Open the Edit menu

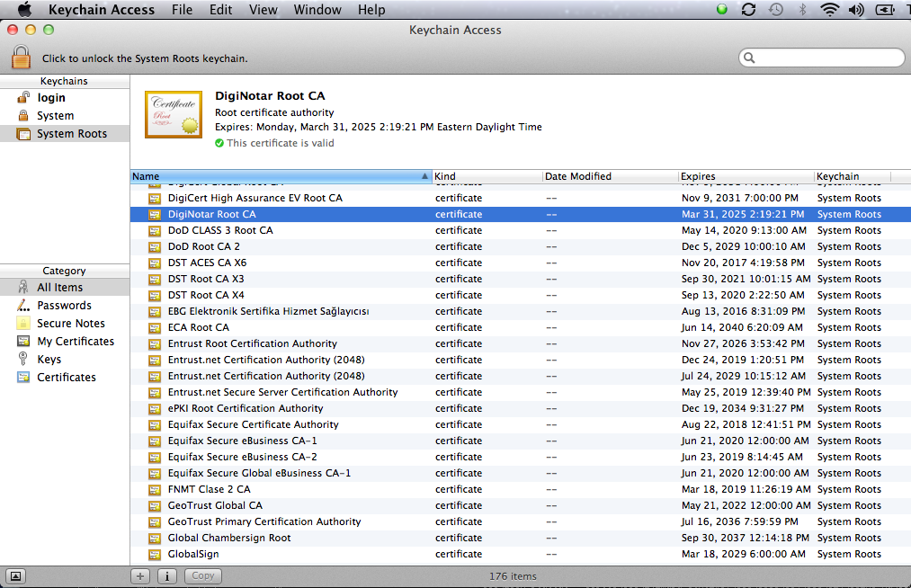(220, 9)
